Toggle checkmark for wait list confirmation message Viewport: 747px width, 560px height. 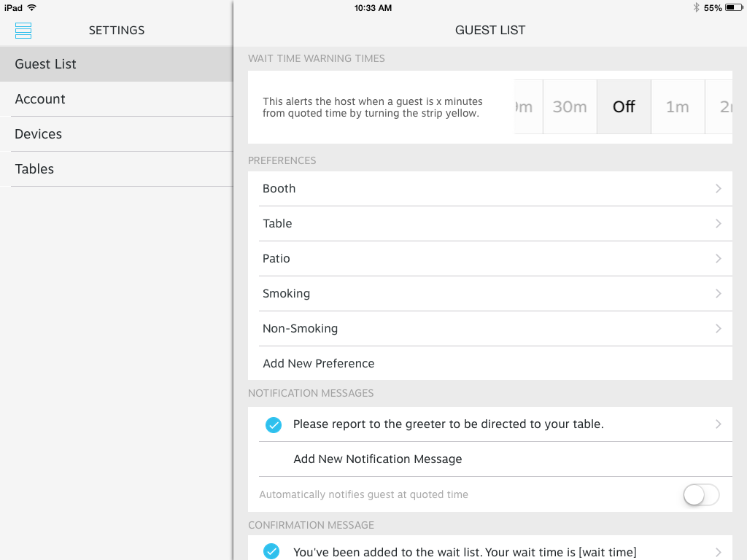(x=271, y=551)
